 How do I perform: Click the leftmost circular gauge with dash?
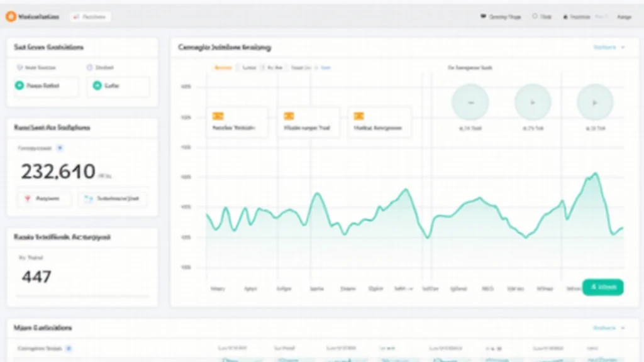(470, 102)
